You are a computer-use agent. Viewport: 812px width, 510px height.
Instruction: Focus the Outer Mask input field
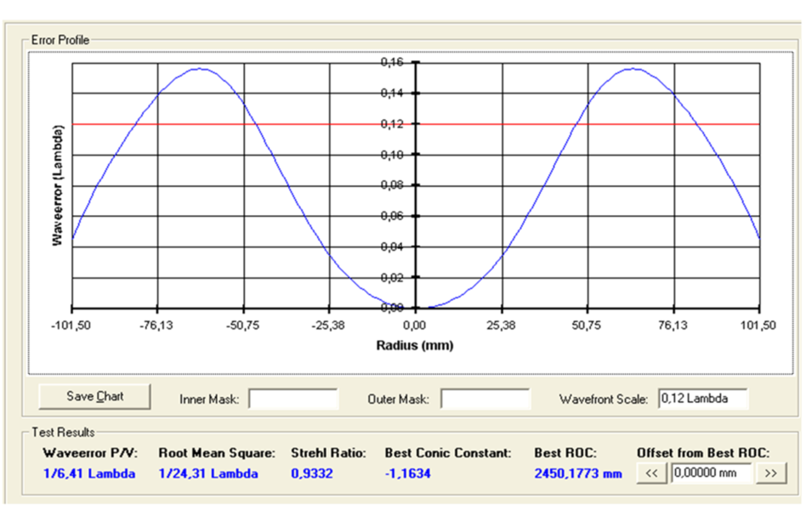click(485, 399)
